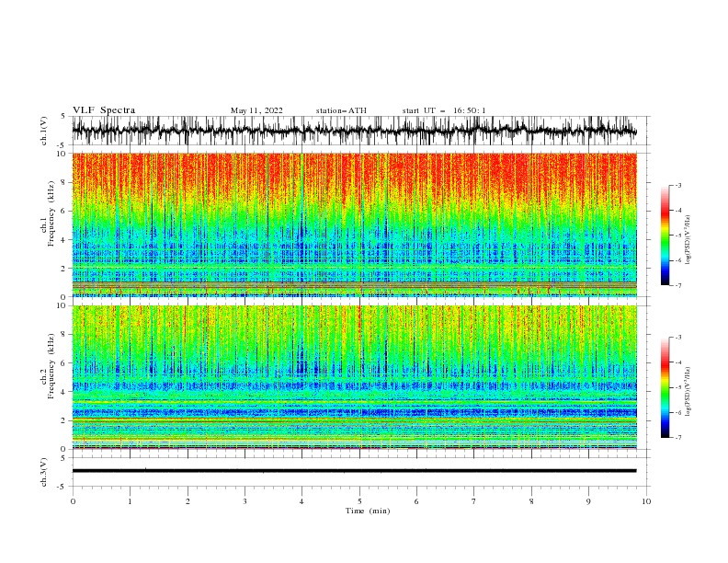
Task: Click the ch.1 Frequency (kHz) axis label
Action: [x=48, y=214]
